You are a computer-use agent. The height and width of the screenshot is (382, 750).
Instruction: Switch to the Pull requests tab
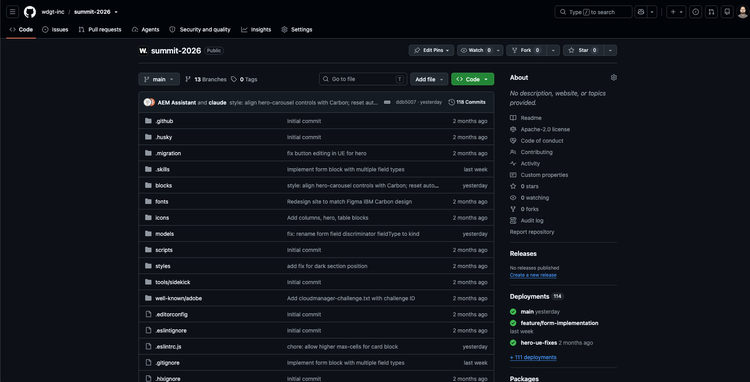[100, 30]
